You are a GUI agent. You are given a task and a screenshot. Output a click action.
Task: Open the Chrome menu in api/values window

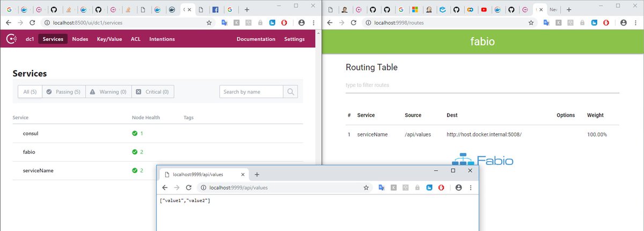[x=470, y=187]
